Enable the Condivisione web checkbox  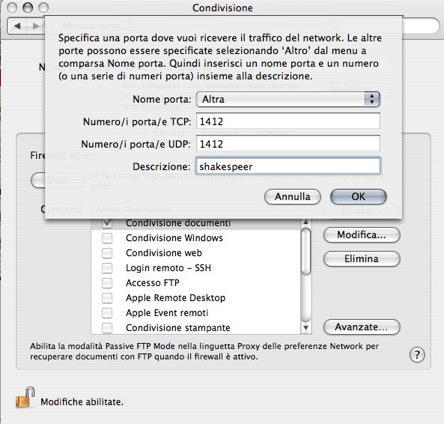pos(107,253)
